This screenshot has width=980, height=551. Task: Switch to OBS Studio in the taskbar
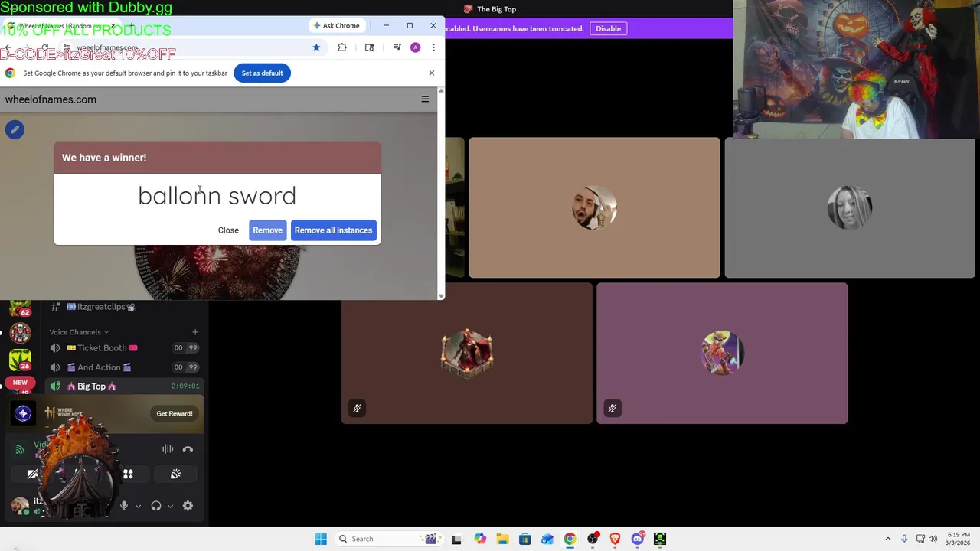[593, 539]
